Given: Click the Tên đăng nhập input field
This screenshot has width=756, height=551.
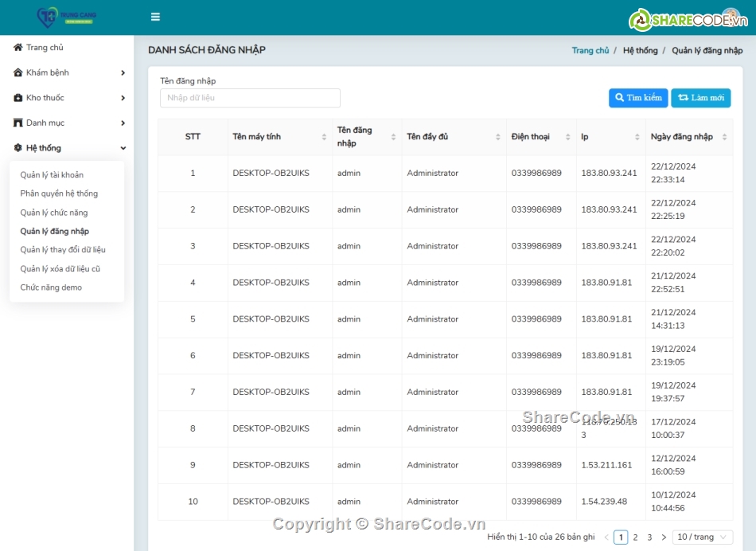Looking at the screenshot, I should tap(250, 98).
